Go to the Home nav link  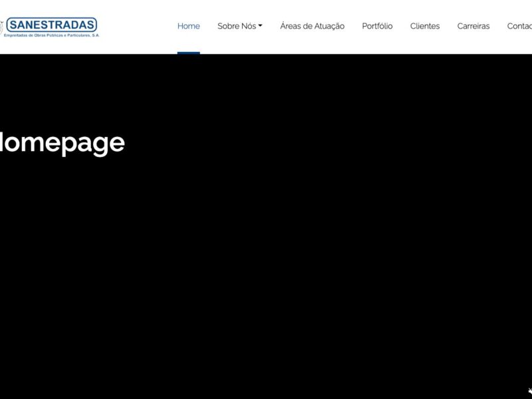[189, 26]
